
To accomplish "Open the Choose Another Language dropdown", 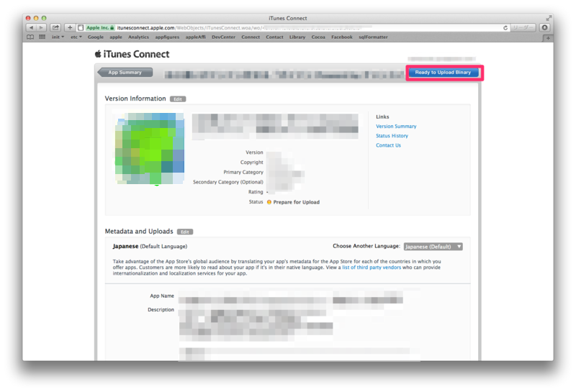I will (433, 247).
